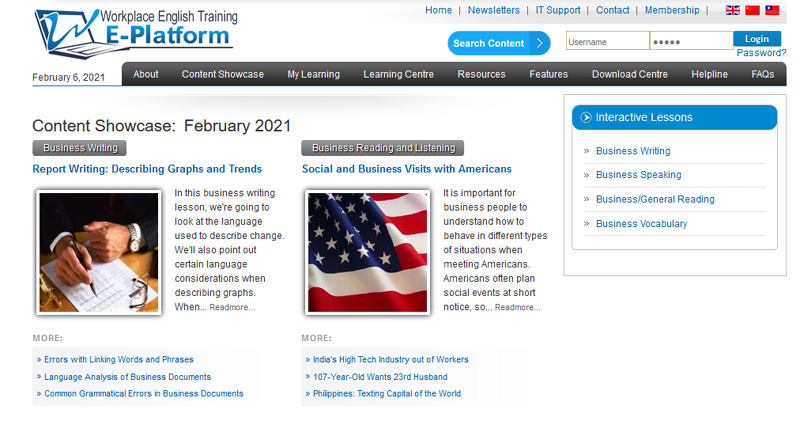The image size is (800, 425).
Task: Click the Username input field
Action: (607, 42)
